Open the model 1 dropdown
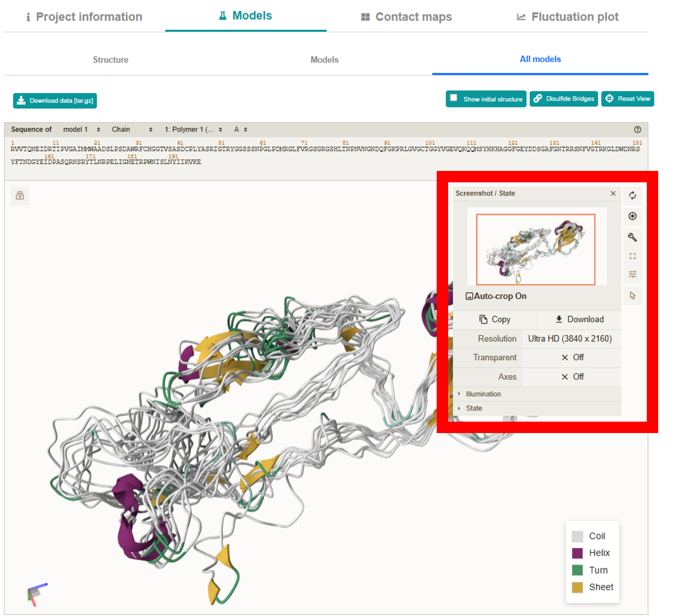 tap(82, 129)
